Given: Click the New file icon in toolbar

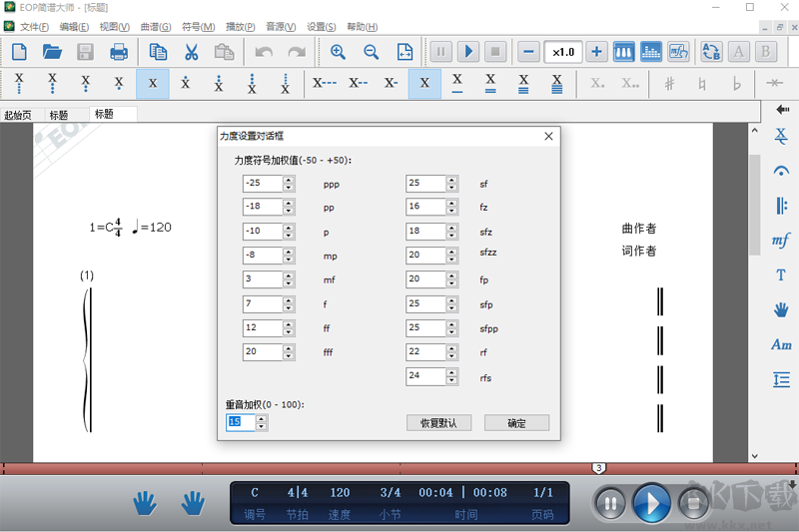Looking at the screenshot, I should [x=19, y=52].
